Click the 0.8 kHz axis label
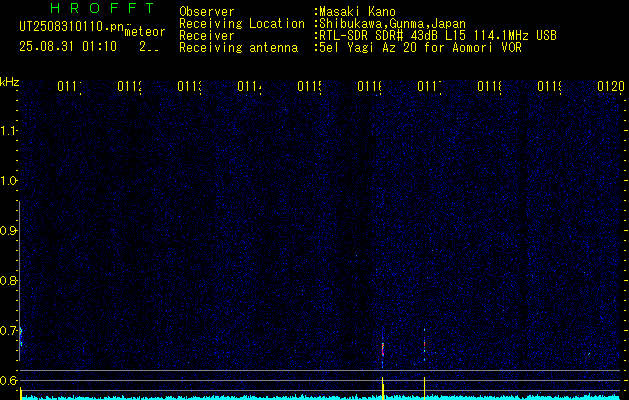The height and width of the screenshot is (400, 629). [x=8, y=280]
